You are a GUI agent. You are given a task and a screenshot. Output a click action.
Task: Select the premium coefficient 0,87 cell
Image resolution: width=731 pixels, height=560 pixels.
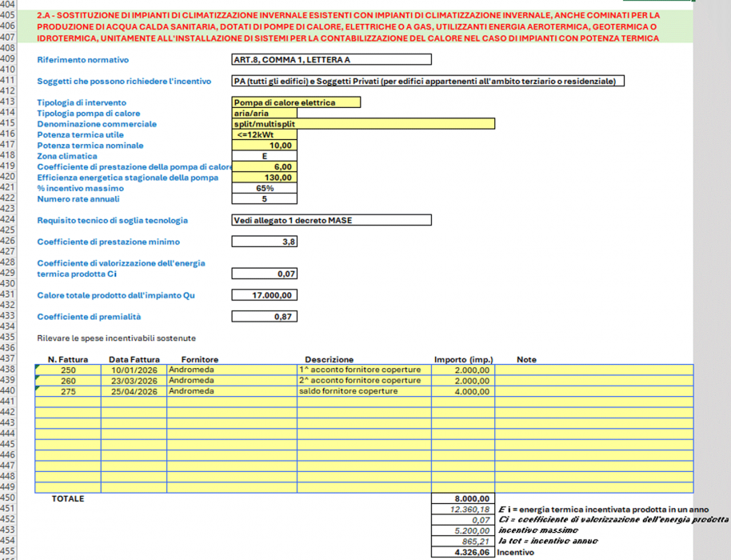tap(264, 317)
